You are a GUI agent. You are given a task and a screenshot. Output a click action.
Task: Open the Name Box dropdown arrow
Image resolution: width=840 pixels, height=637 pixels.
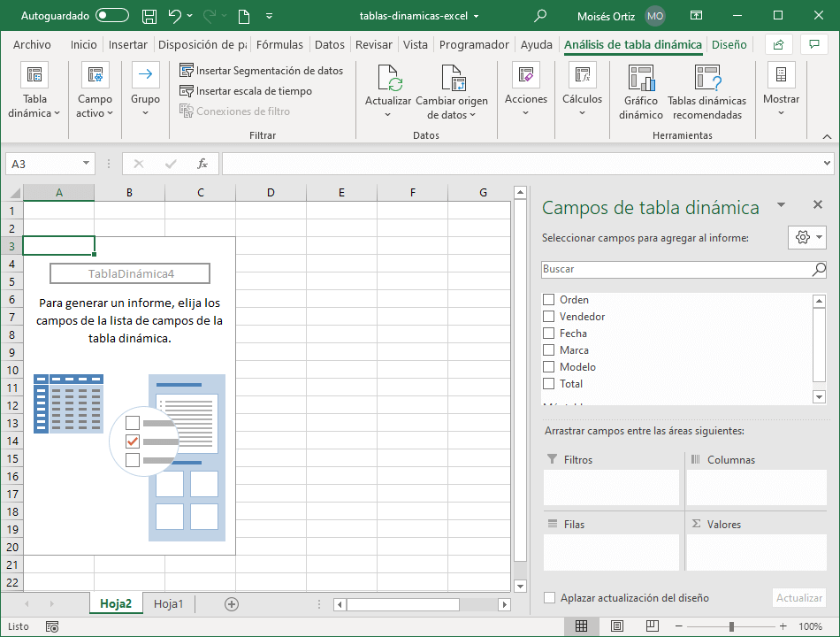[86, 163]
